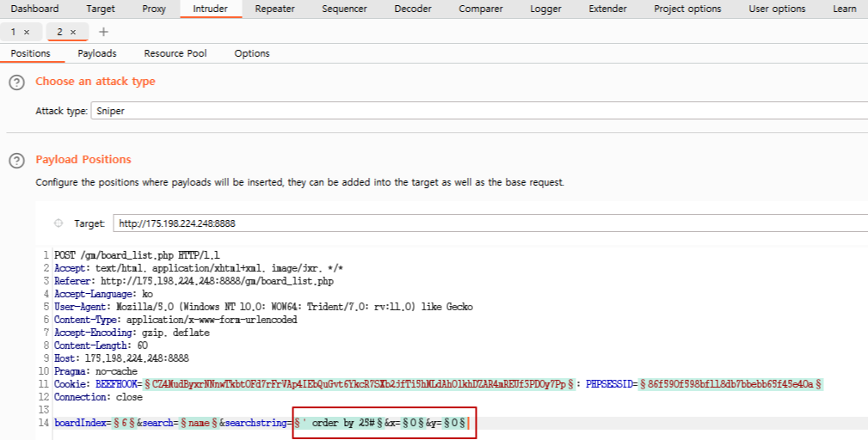Click the Host header line
868x440 pixels.
click(121, 358)
